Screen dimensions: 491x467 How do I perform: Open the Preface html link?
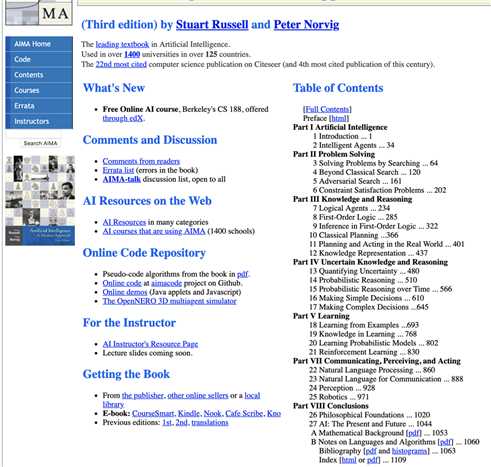339,118
